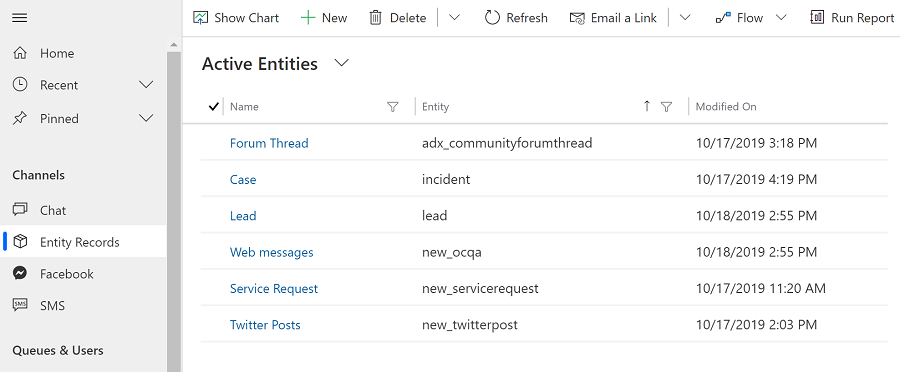The height and width of the screenshot is (372, 900).
Task: Open the hamburger navigation menu
Action: (20, 18)
